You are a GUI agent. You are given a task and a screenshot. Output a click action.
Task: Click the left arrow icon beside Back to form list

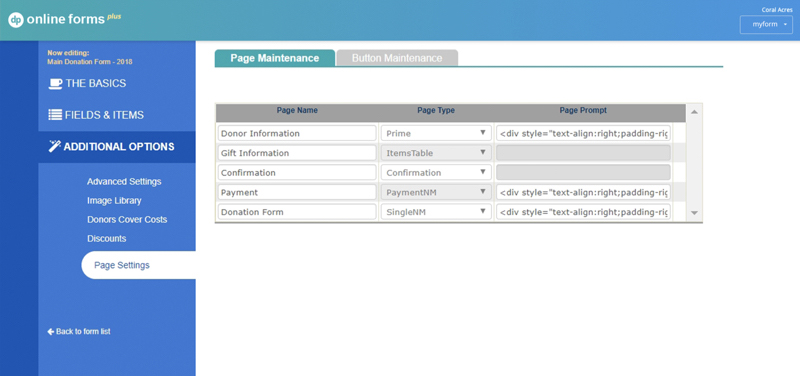point(51,332)
